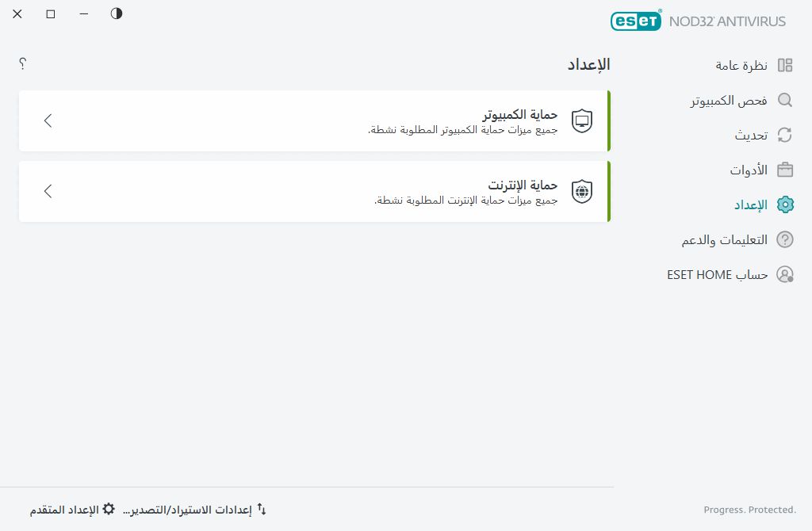The image size is (812, 531).
Task: Click the Progress. Protected. status text
Action: coord(749,510)
